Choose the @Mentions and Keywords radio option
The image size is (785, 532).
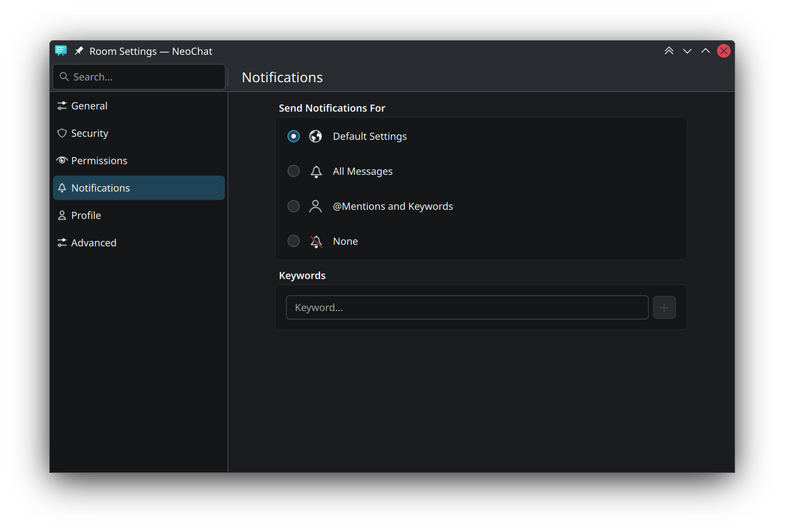[x=293, y=206]
